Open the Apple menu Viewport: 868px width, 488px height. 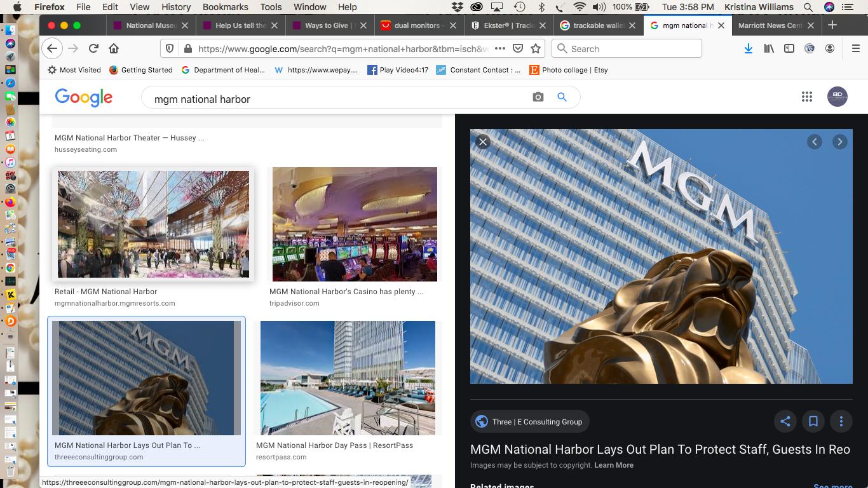17,7
